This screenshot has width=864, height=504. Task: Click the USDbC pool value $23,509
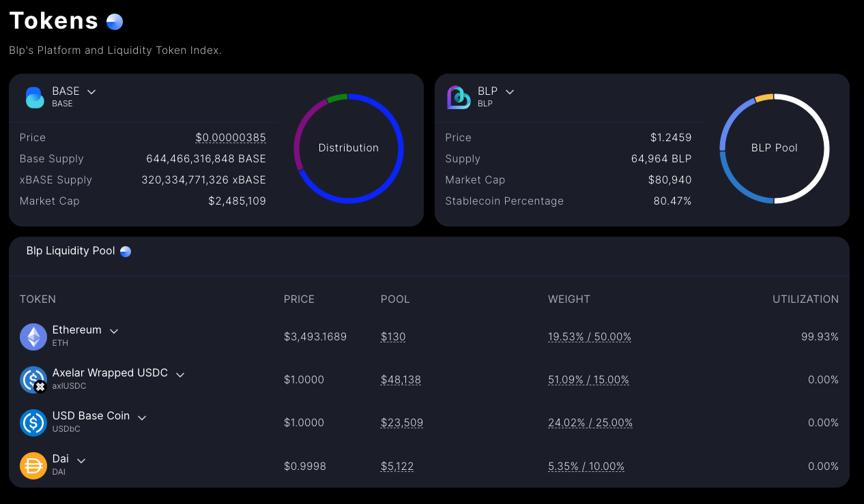pos(402,423)
